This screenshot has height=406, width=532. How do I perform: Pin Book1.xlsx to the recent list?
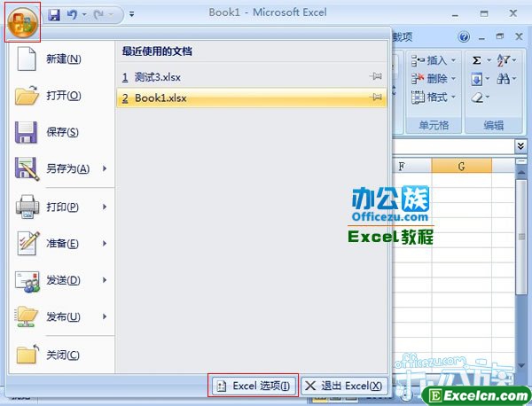pyautogui.click(x=376, y=98)
